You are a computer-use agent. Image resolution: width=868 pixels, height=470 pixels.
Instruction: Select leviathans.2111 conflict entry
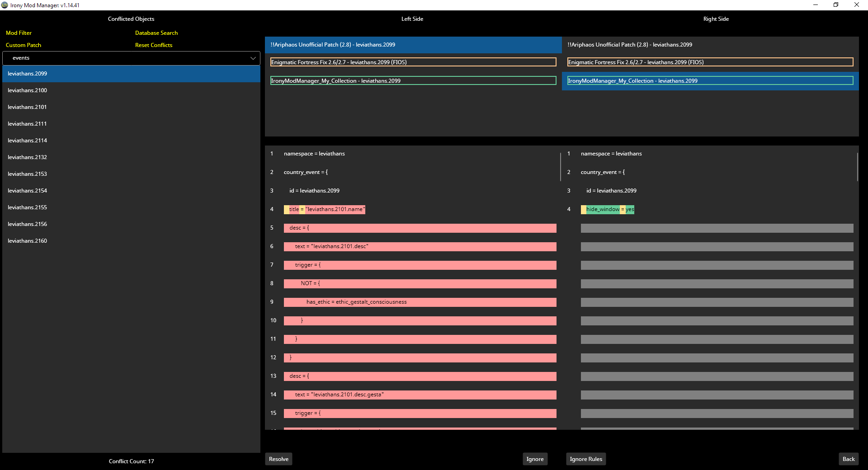click(x=131, y=124)
